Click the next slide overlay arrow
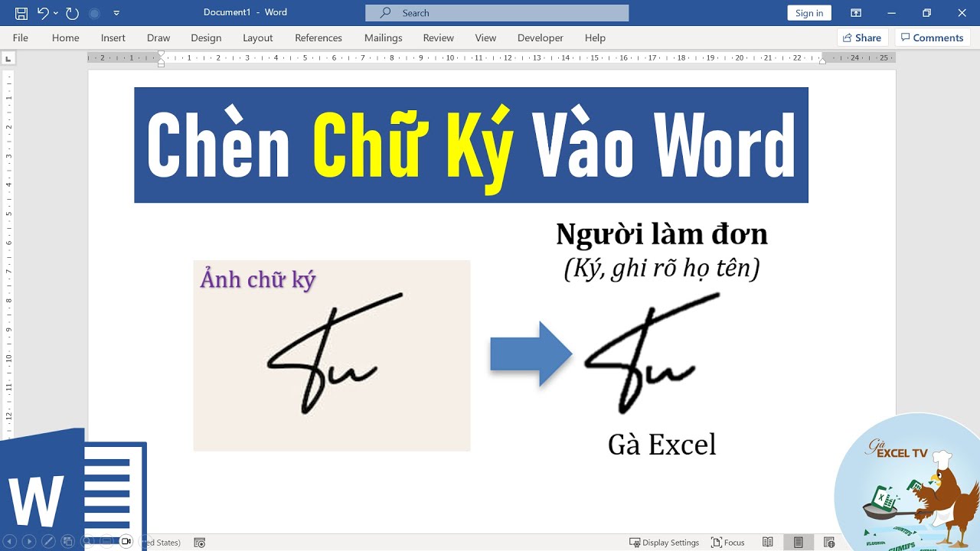980x551 pixels. [x=29, y=542]
